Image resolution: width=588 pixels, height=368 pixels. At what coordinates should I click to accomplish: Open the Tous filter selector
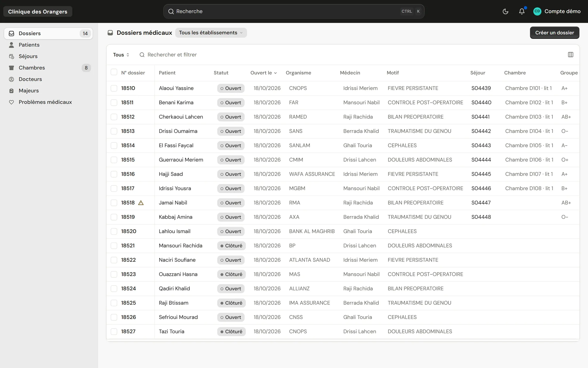tap(121, 55)
